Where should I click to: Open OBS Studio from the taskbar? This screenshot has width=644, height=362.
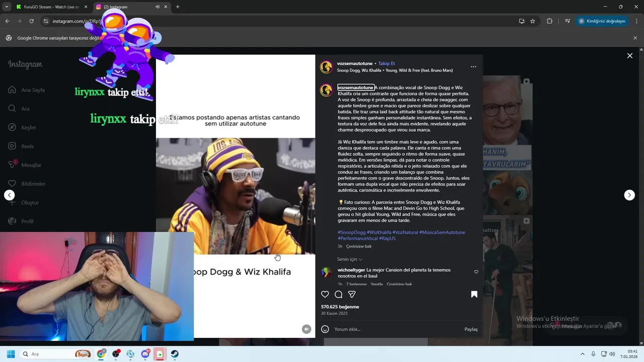[x=116, y=354]
